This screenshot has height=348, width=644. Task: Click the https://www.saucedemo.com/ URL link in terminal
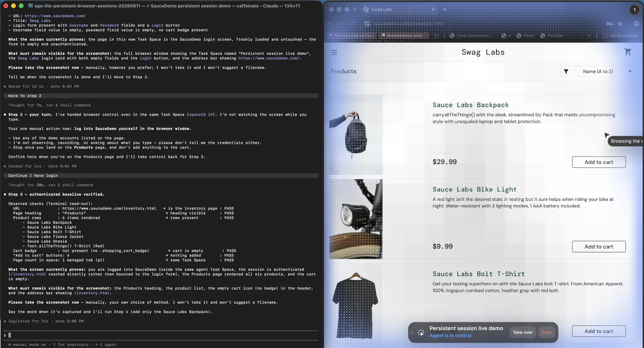coord(55,16)
